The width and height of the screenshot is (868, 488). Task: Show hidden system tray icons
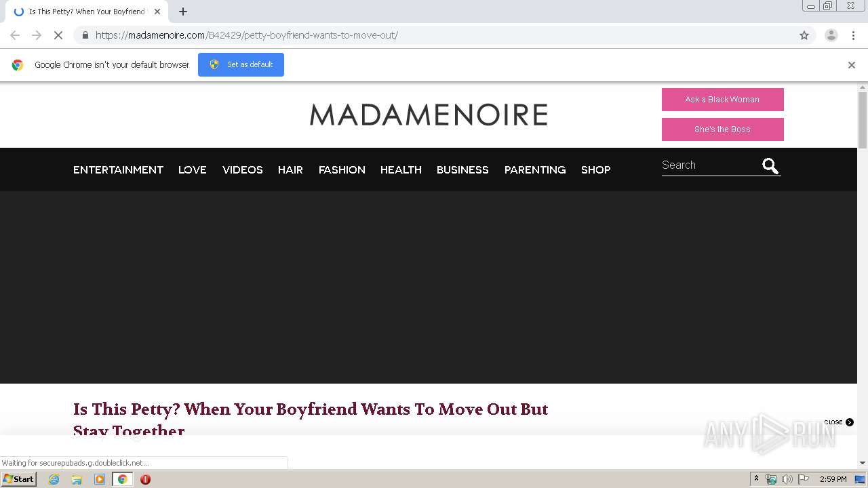(x=757, y=479)
